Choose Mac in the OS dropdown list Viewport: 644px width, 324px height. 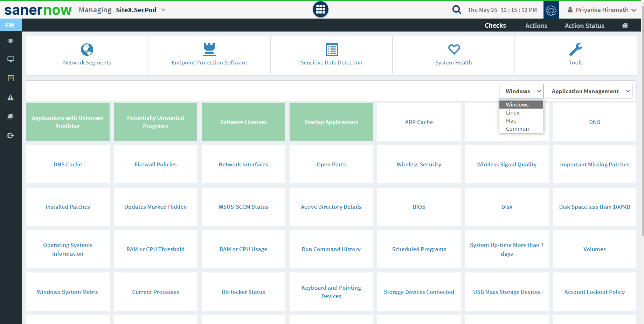point(511,121)
